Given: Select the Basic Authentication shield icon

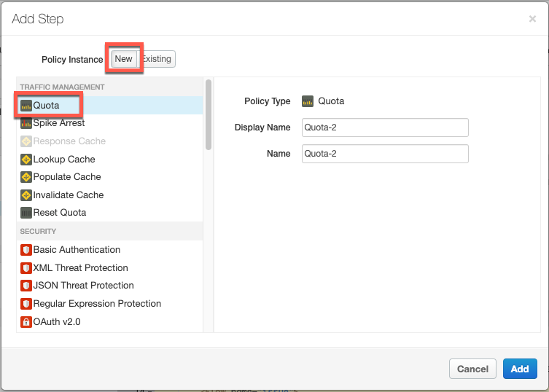Looking at the screenshot, I should [x=26, y=250].
